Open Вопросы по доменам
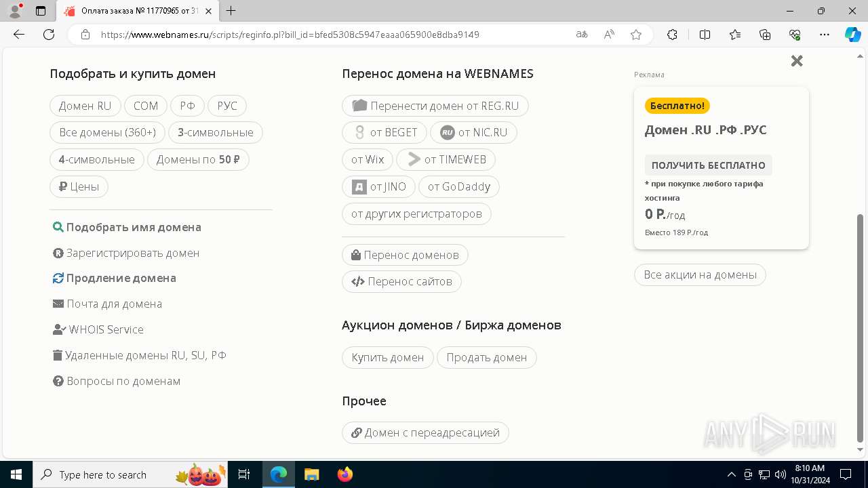The image size is (868, 488). click(117, 381)
